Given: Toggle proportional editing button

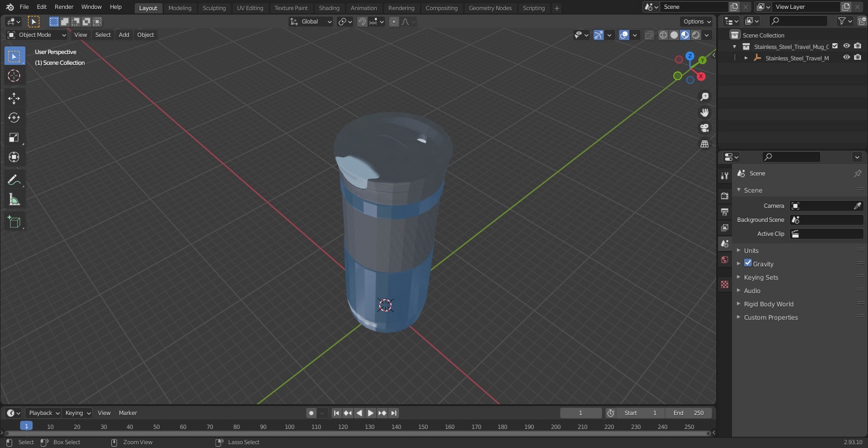Looking at the screenshot, I should [394, 22].
